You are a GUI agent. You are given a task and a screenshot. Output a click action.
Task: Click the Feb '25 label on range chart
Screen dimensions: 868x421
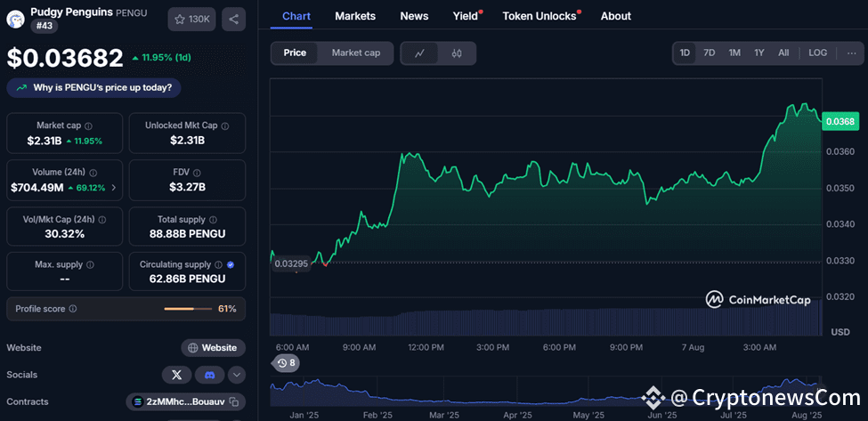click(378, 415)
